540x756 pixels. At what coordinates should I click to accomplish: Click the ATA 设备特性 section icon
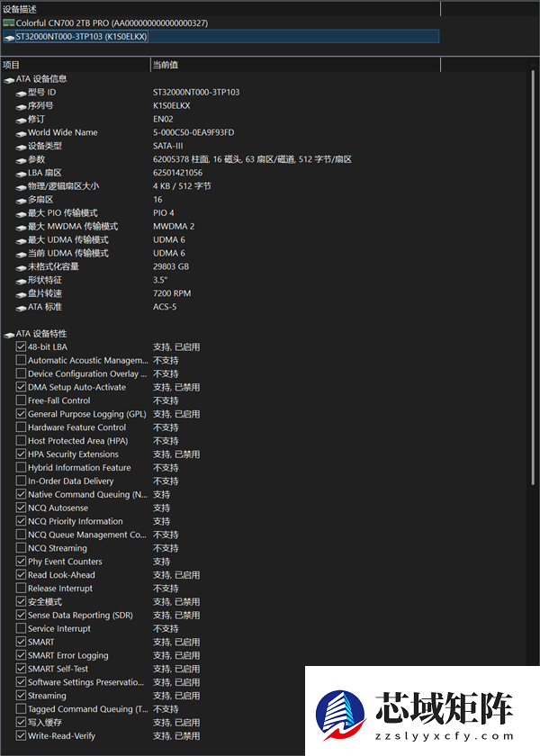point(9,334)
